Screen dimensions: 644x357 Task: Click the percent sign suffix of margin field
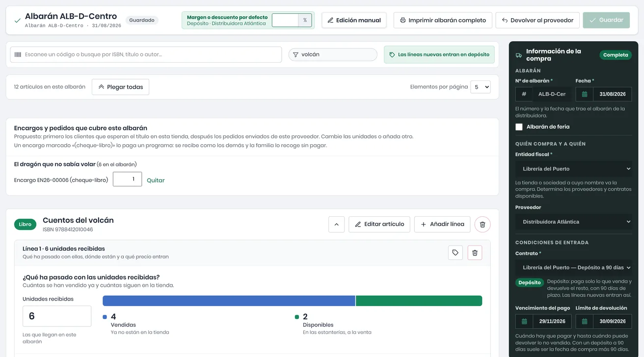(x=305, y=20)
